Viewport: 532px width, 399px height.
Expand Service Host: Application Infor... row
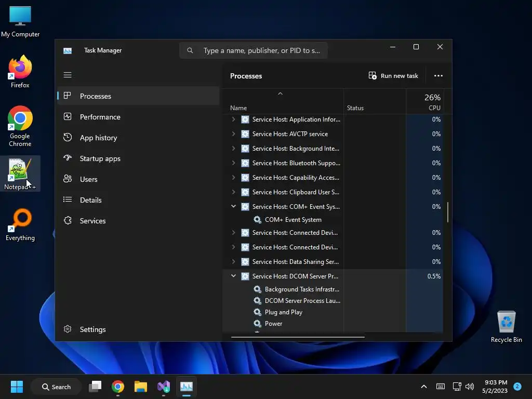tap(233, 119)
